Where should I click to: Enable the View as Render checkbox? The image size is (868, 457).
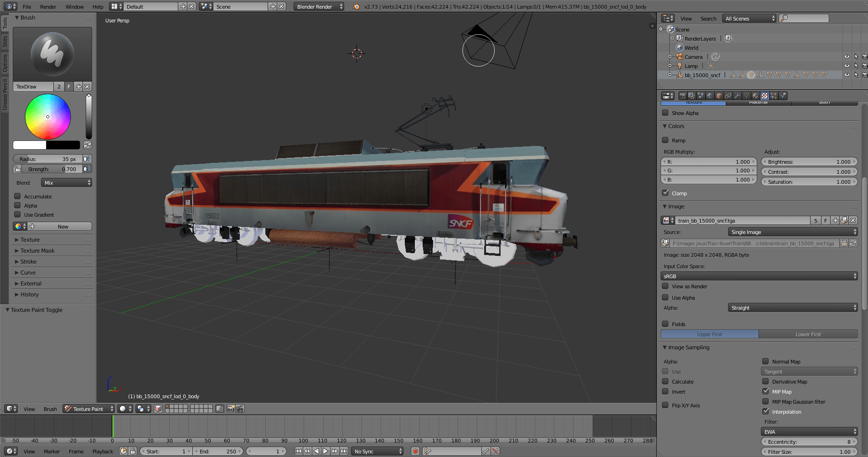pos(665,286)
